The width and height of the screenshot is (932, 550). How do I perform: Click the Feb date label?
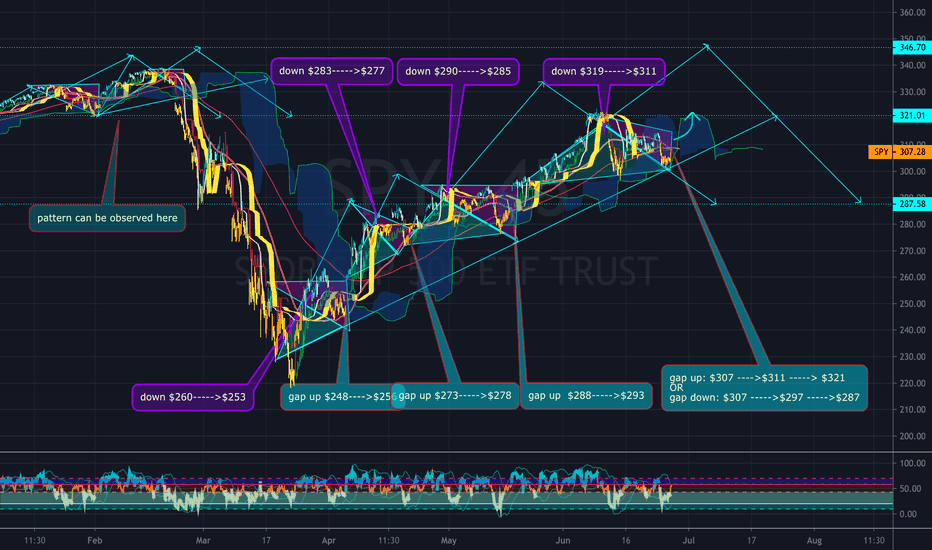[x=95, y=540]
